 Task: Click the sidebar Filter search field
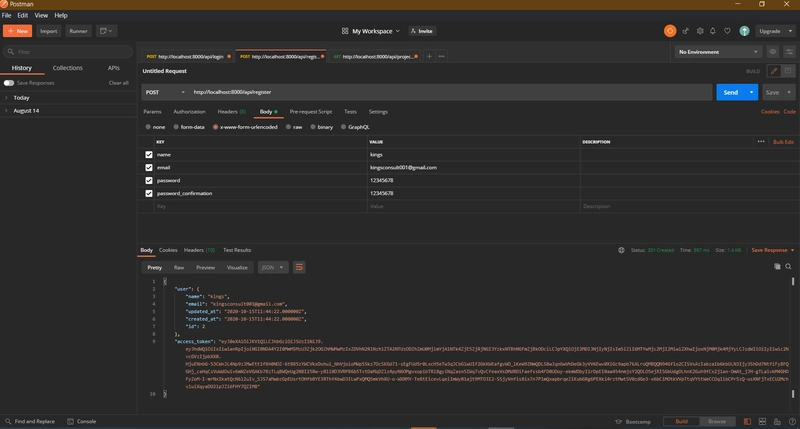tap(68, 52)
